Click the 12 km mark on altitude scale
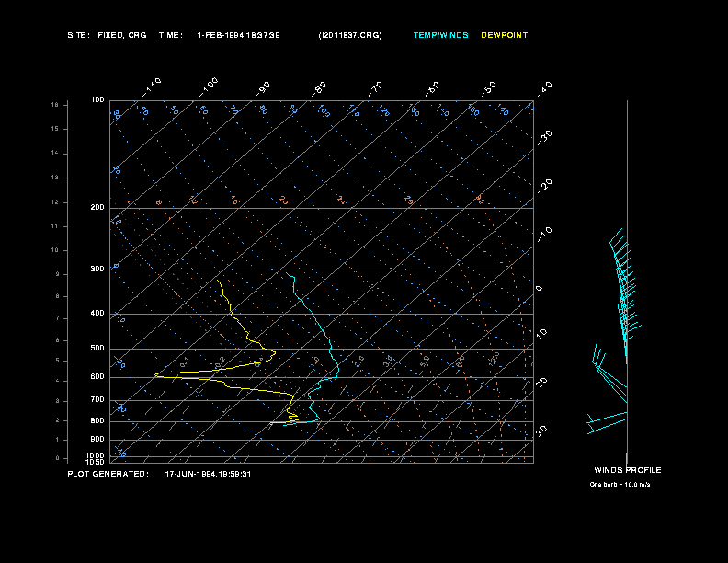The height and width of the screenshot is (563, 728). tap(55, 202)
